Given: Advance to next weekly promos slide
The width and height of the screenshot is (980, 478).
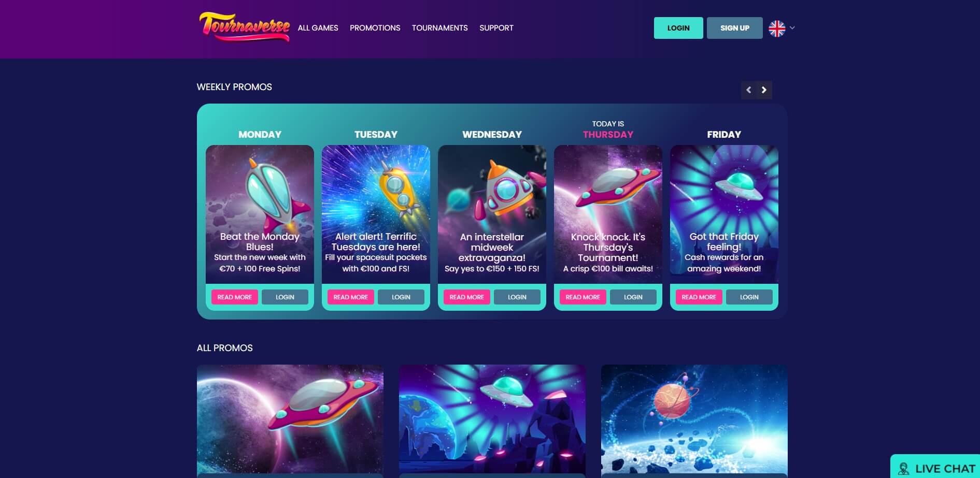Looking at the screenshot, I should (764, 90).
